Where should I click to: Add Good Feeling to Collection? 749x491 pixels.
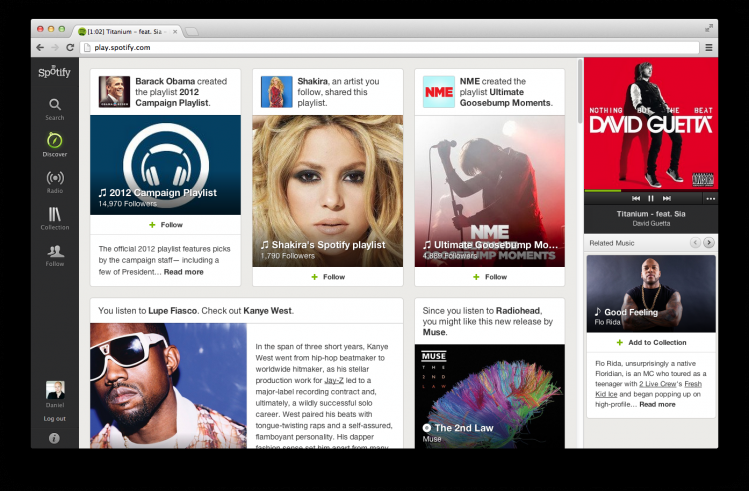point(651,342)
